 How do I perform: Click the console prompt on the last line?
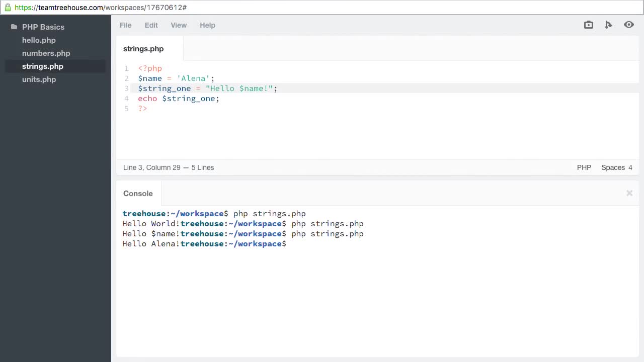233,244
